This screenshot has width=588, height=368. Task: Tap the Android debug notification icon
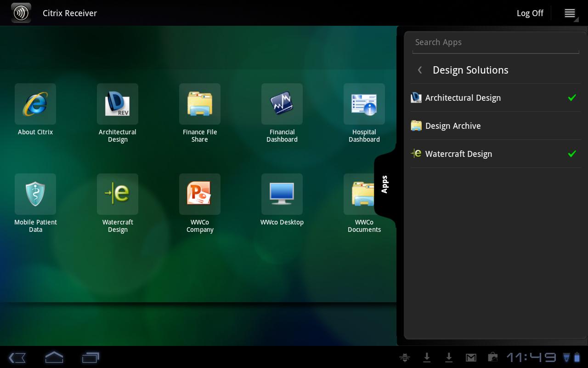coord(405,357)
